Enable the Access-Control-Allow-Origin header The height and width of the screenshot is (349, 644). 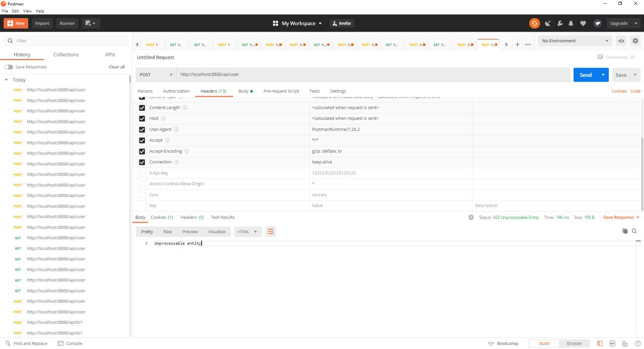(x=142, y=184)
